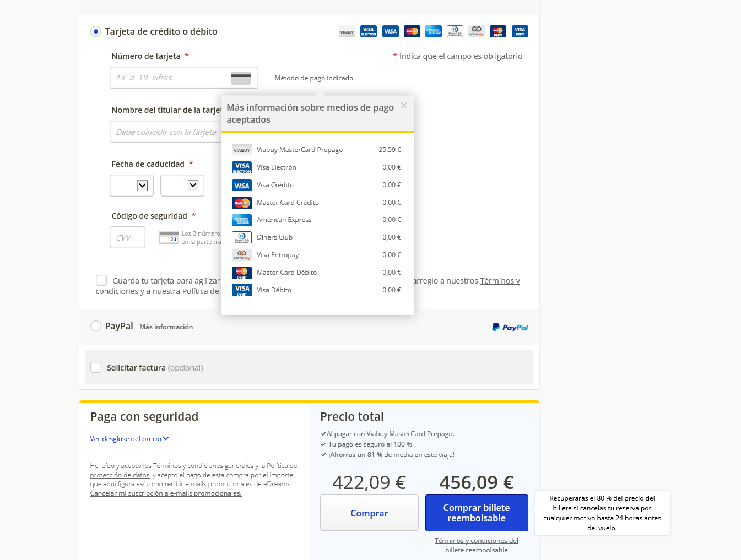Click the card icon inside card number field

click(x=241, y=78)
